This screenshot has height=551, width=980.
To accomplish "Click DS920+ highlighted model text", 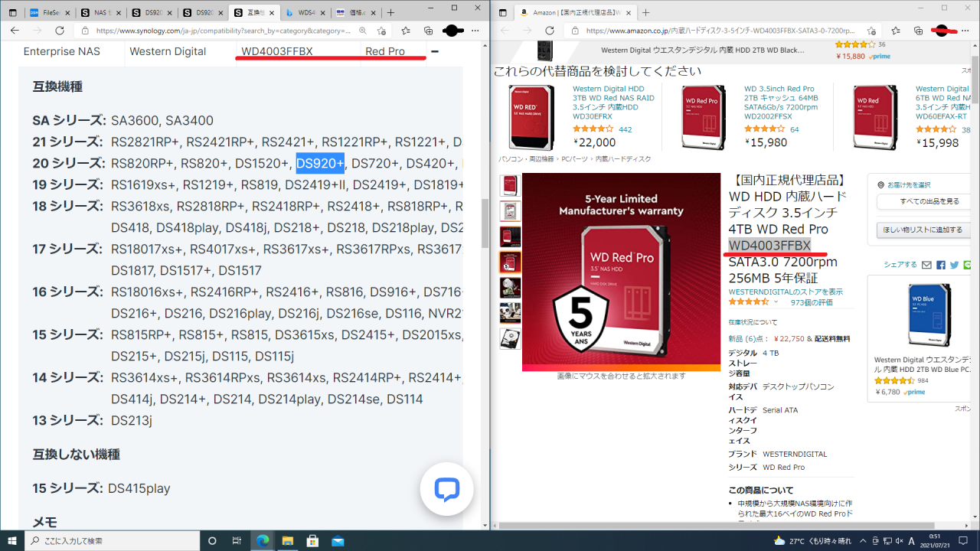I will pyautogui.click(x=320, y=163).
